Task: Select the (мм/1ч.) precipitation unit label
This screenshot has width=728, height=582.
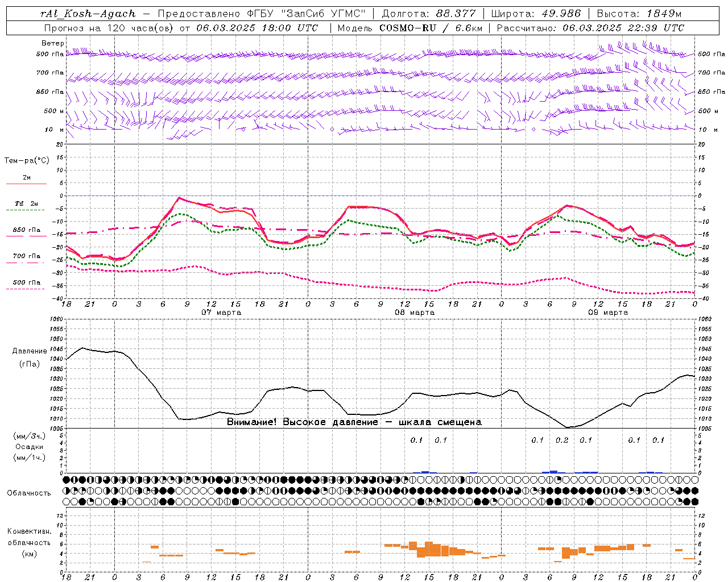Action: [x=29, y=458]
